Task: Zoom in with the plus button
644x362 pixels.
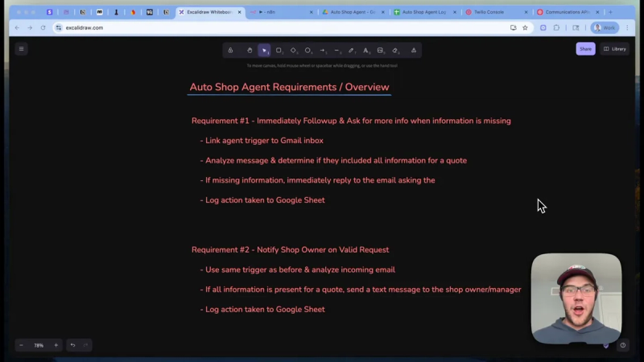Action: pyautogui.click(x=56, y=345)
